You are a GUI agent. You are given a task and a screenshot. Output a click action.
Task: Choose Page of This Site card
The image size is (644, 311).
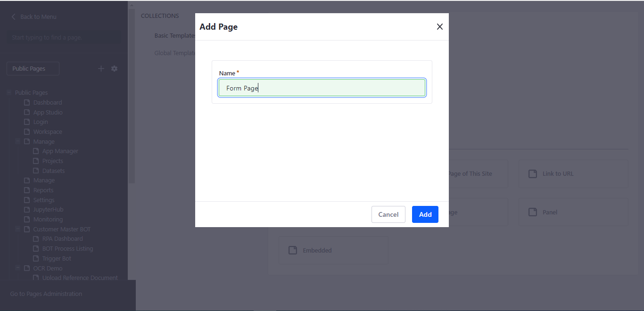478,173
